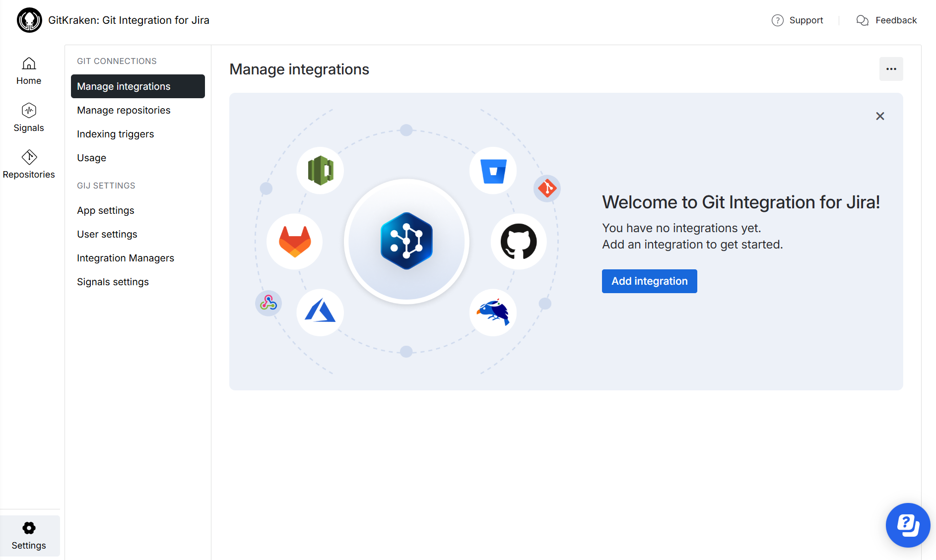Screen dimensions: 936x560
Task: Open the Support link
Action: coord(798,20)
